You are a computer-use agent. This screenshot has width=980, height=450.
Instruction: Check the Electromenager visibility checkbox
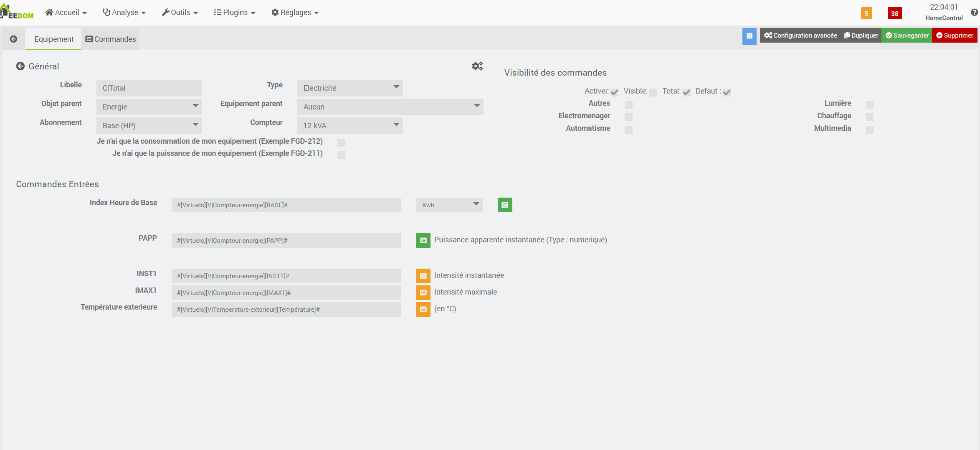pyautogui.click(x=628, y=117)
